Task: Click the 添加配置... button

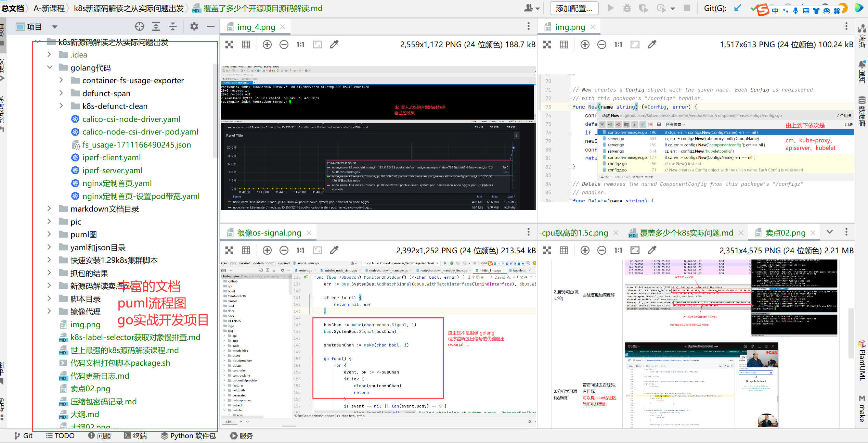Action: (x=574, y=8)
